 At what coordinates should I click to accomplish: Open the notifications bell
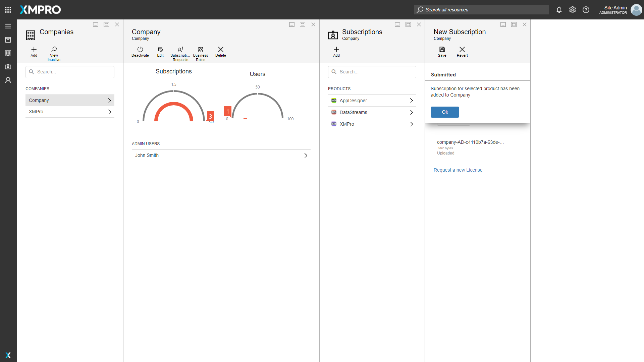559,10
